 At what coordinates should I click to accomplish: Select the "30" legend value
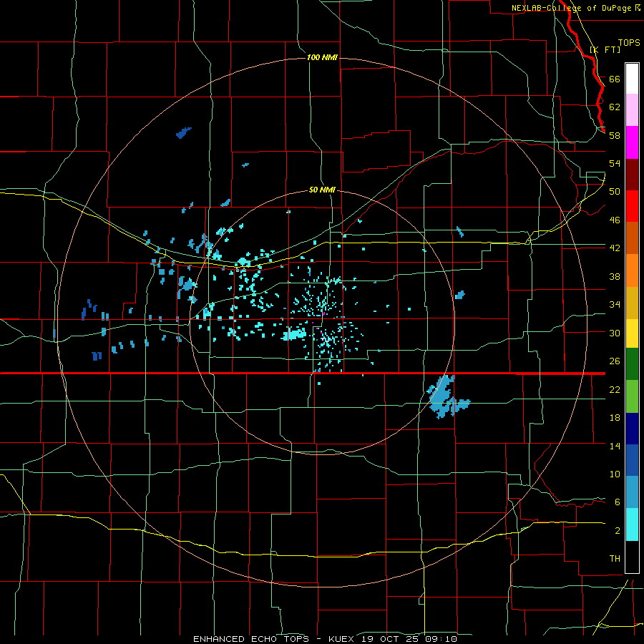(615, 333)
